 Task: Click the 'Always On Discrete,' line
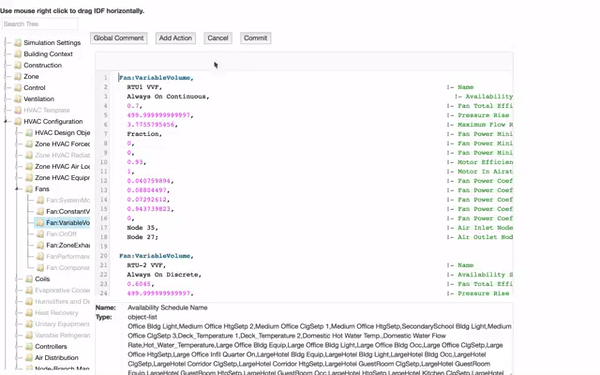[164, 275]
